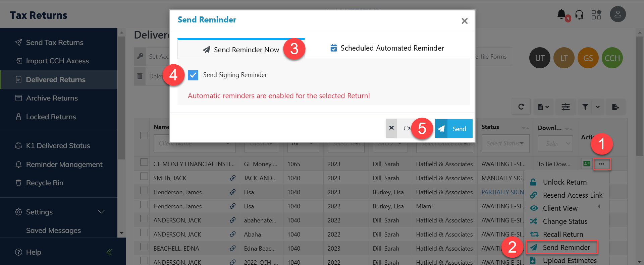The height and width of the screenshot is (265, 644).
Task: Open the headset support icon
Action: 579,15
